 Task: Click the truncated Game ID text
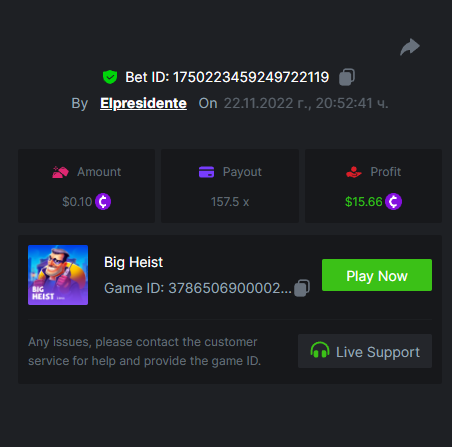(198, 288)
